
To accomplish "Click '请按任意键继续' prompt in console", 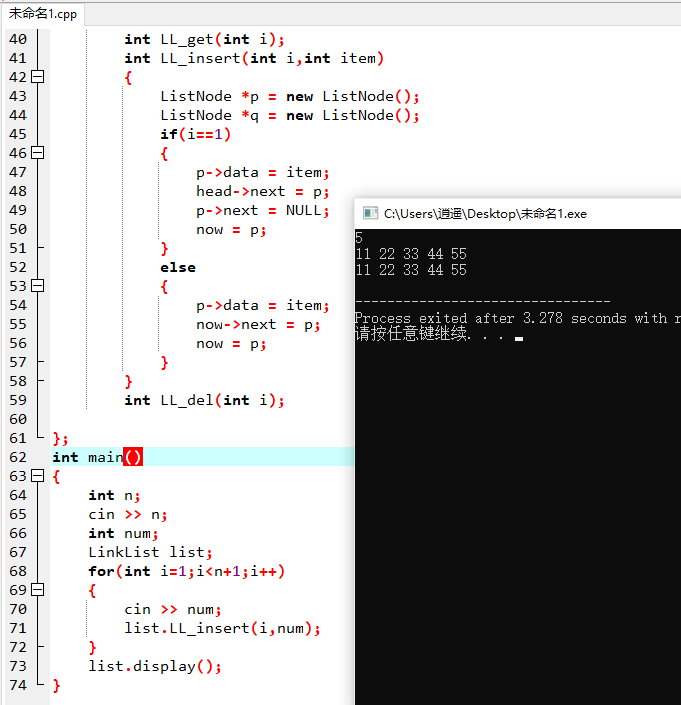I will tap(410, 334).
